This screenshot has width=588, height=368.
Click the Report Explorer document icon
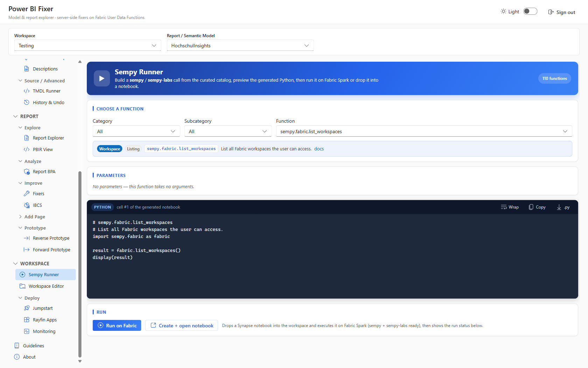27,138
